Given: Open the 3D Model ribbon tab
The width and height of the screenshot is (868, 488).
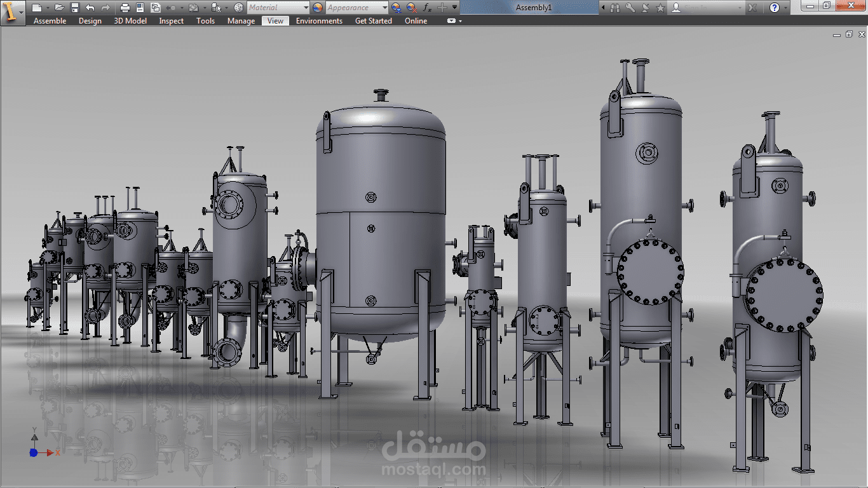Looking at the screenshot, I should pyautogui.click(x=130, y=21).
